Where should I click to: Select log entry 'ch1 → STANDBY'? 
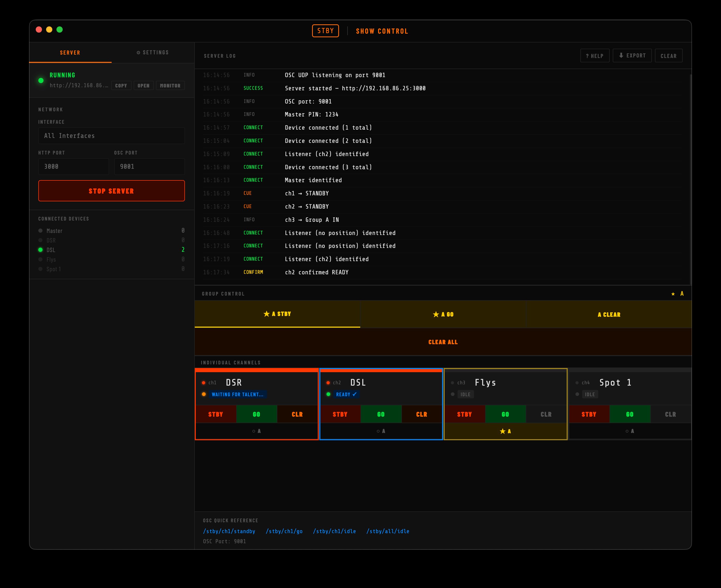pos(442,193)
